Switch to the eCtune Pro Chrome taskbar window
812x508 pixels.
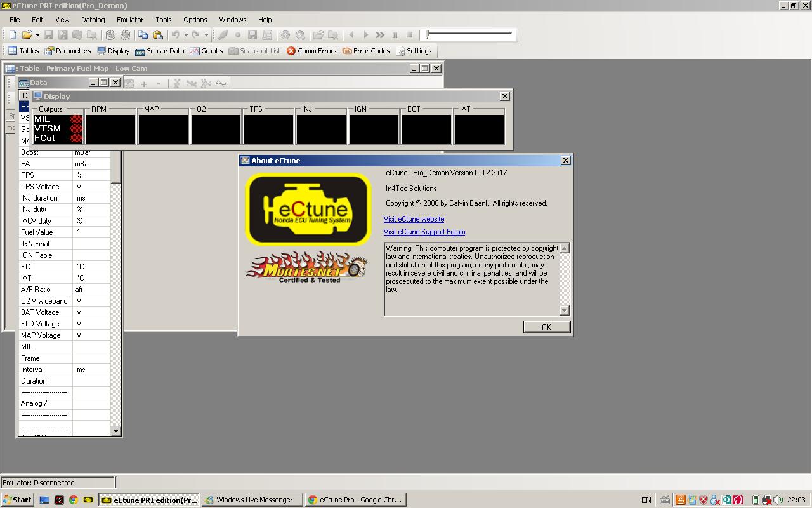355,500
